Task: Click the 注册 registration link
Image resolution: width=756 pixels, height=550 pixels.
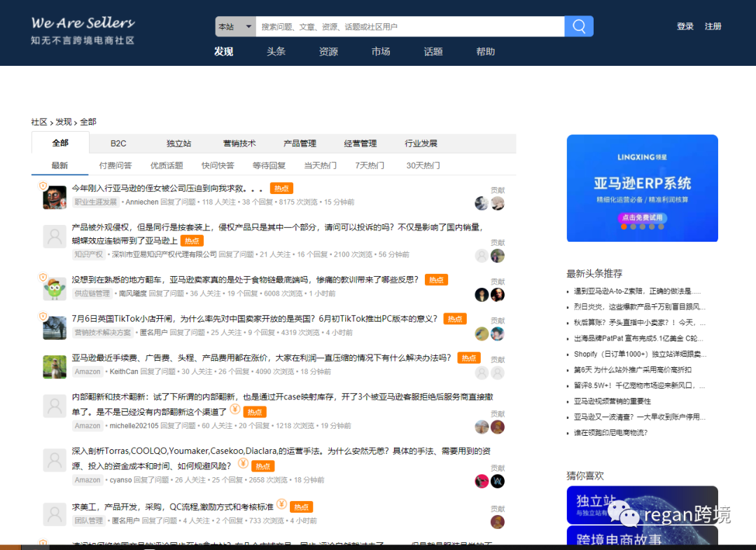Action: [x=713, y=26]
